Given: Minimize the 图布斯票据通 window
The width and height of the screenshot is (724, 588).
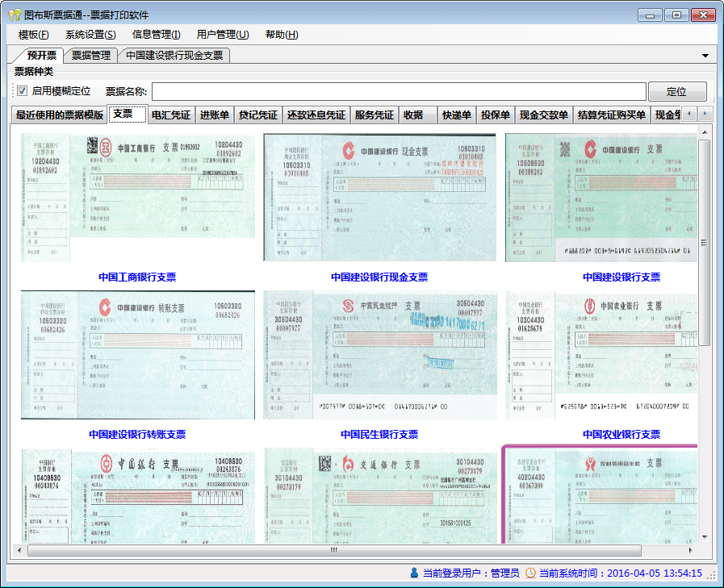Looking at the screenshot, I should [x=650, y=15].
